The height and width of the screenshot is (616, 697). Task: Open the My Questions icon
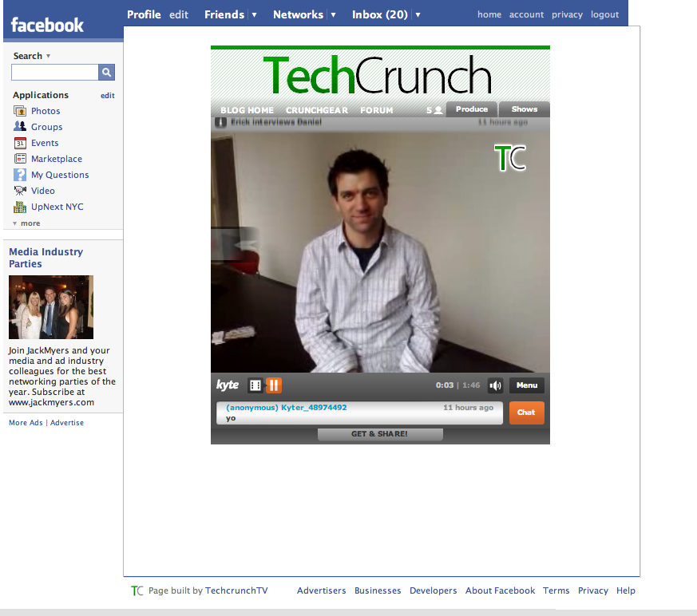coord(20,175)
